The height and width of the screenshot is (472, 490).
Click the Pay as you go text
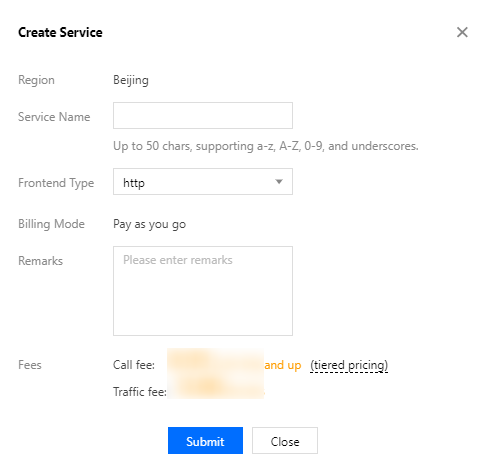pyautogui.click(x=150, y=224)
